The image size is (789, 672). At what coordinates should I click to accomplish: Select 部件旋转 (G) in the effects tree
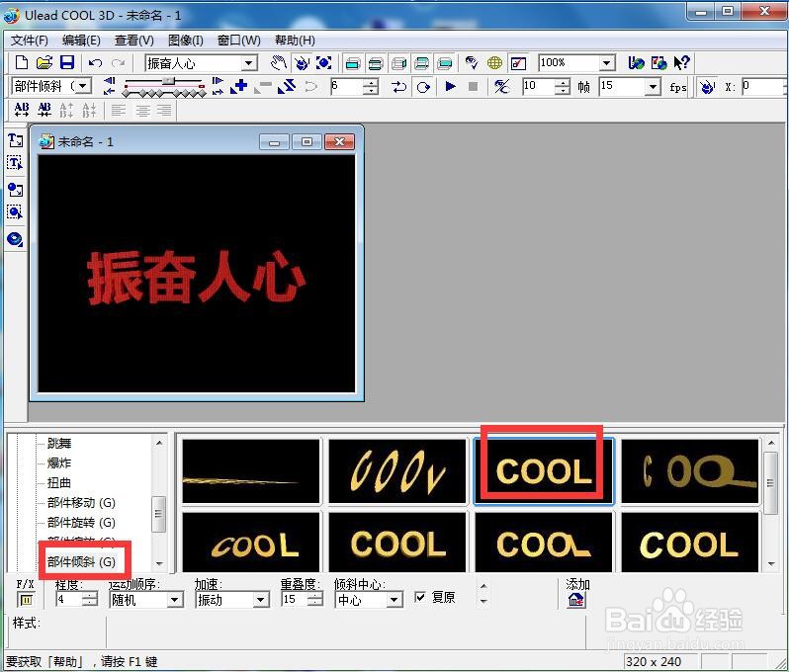[x=81, y=523]
